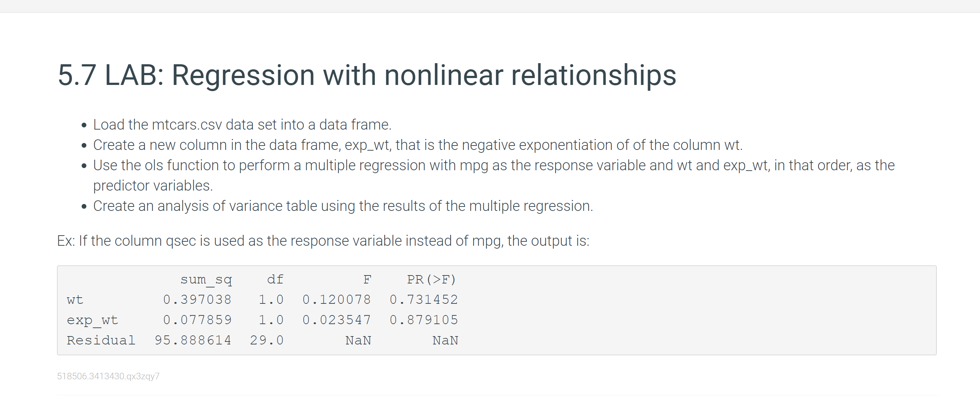Click the 'Create a new column' bullet line
The width and height of the screenshot is (980, 396).
click(417, 145)
